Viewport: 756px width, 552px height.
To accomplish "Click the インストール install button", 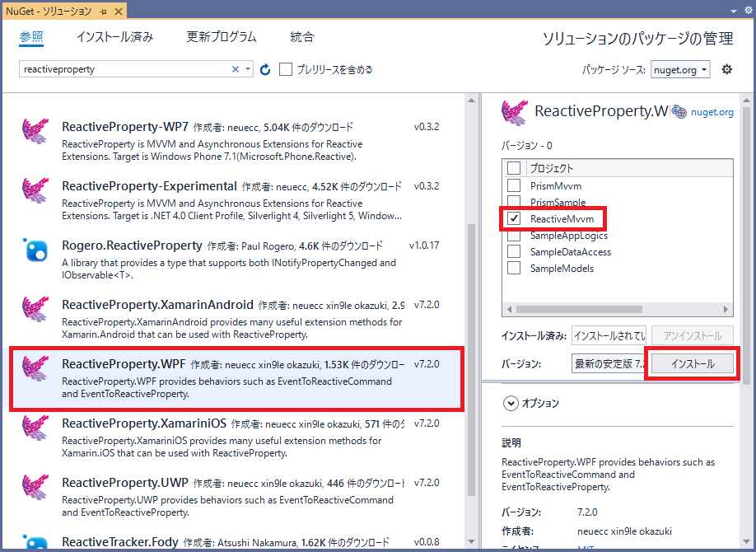I will pos(693,363).
